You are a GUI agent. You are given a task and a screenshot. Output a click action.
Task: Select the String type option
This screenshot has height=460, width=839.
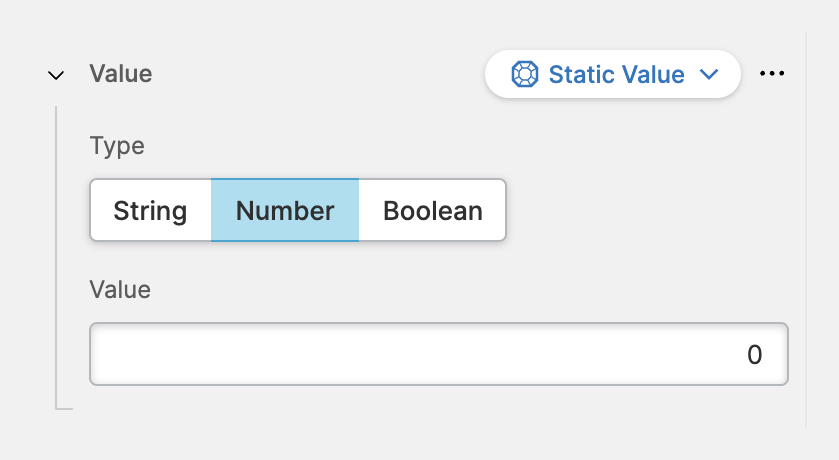point(150,211)
